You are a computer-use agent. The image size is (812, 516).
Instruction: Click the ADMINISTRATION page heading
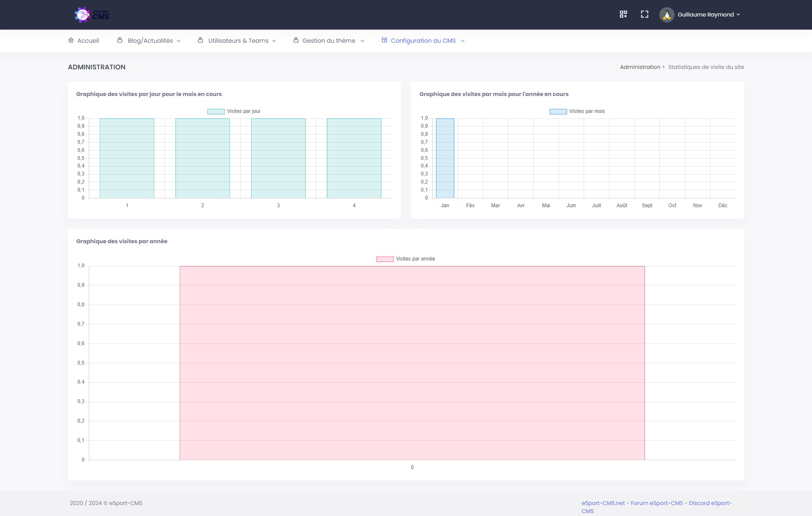coord(96,67)
